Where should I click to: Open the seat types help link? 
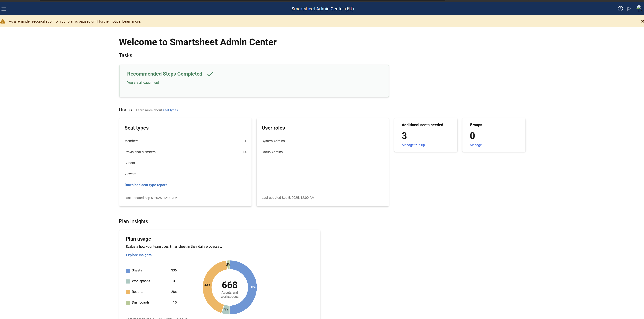(x=170, y=110)
